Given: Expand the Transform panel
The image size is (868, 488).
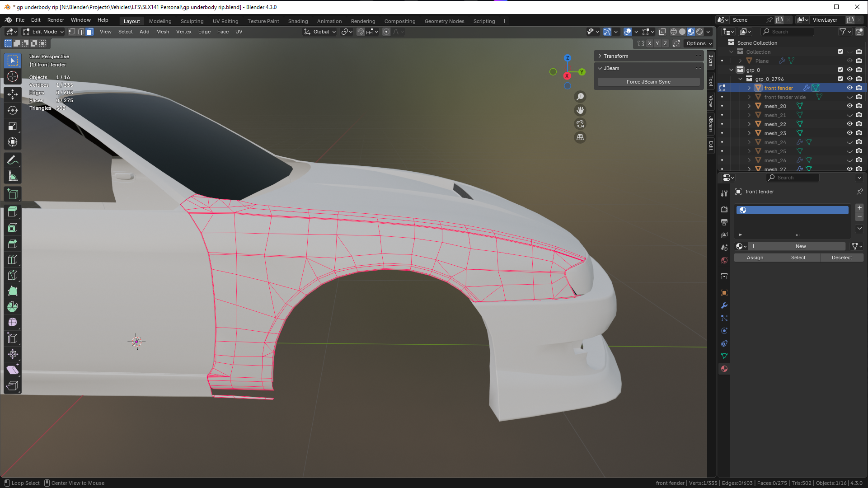Looking at the screenshot, I should coord(616,56).
